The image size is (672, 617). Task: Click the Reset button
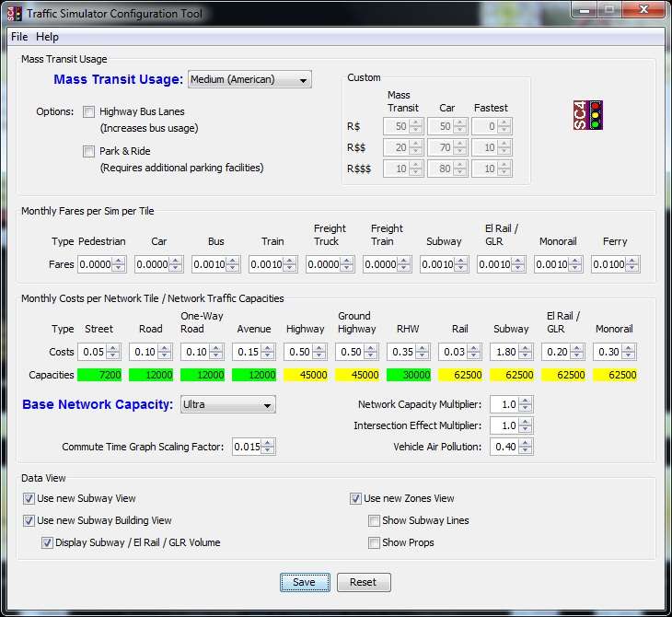[364, 582]
